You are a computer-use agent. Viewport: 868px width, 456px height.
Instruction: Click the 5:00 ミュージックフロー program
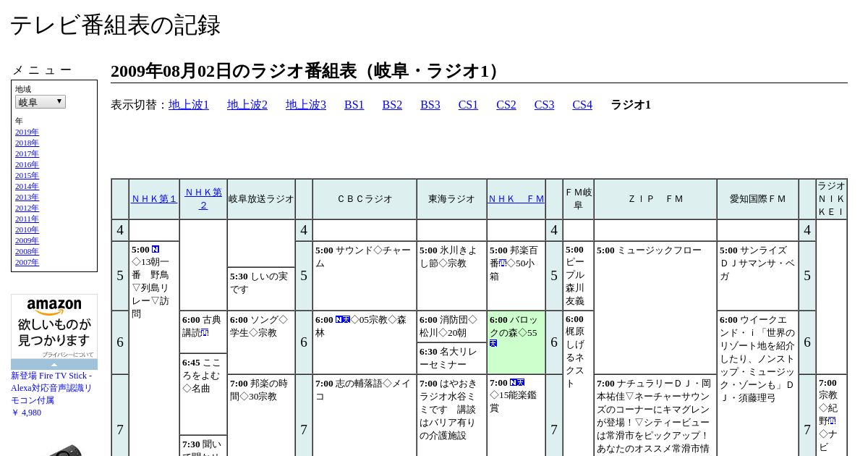655,308
